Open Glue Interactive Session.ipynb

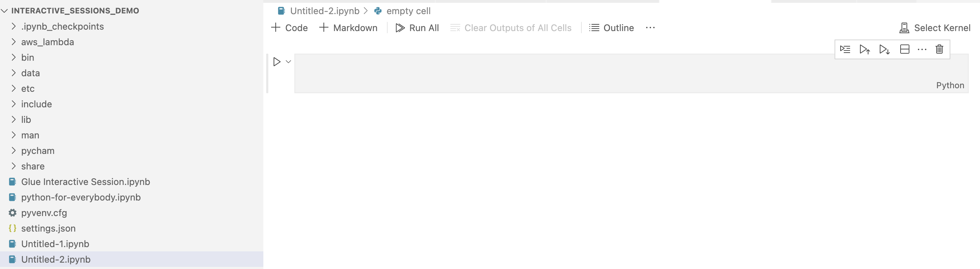pyautogui.click(x=85, y=181)
